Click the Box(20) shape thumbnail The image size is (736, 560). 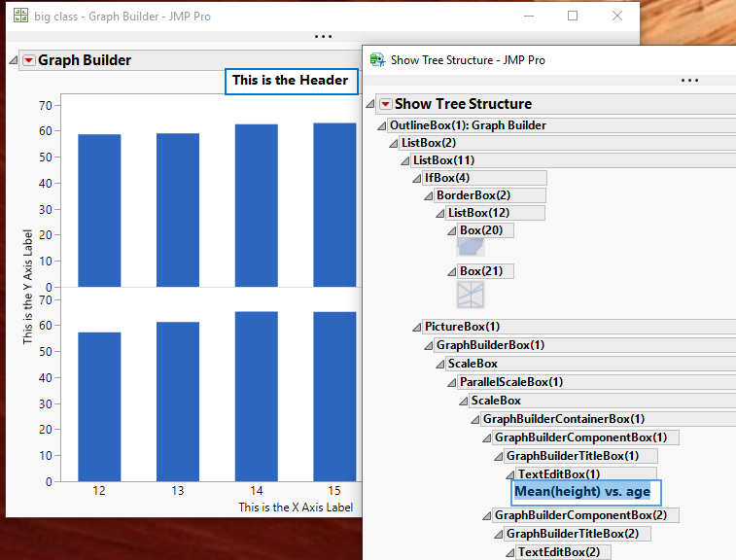pos(471,247)
